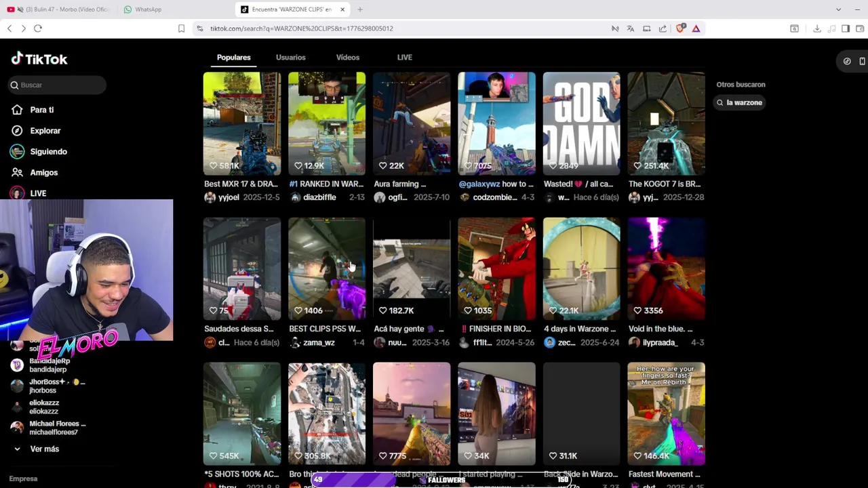Open the FINISHER IN BIO video thumbnail
Screen dimensions: 868x488
pos(496,268)
